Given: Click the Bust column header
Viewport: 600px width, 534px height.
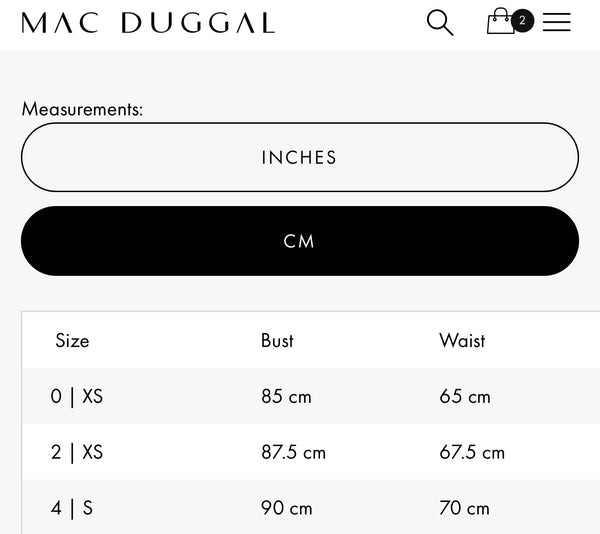Looking at the screenshot, I should coord(277,340).
